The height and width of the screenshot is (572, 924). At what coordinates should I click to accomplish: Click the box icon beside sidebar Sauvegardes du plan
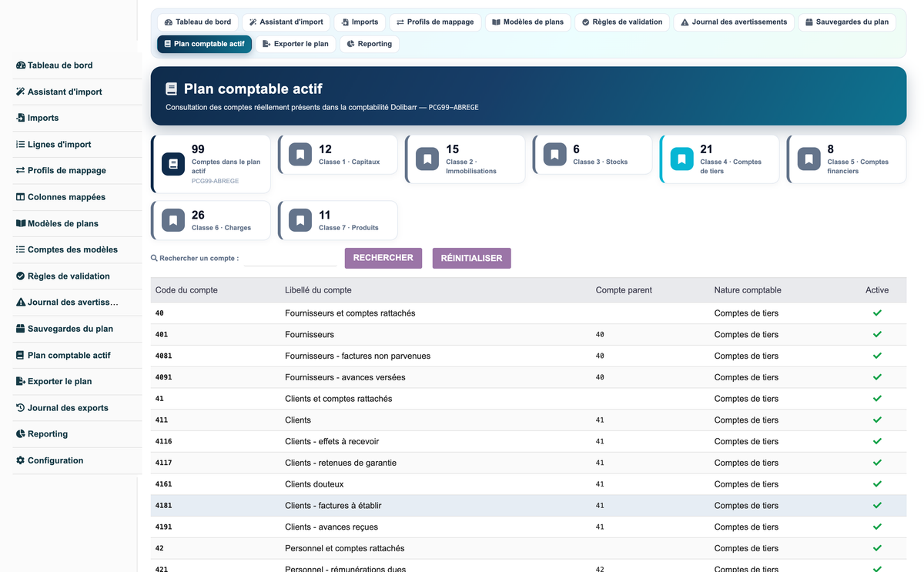(21, 329)
